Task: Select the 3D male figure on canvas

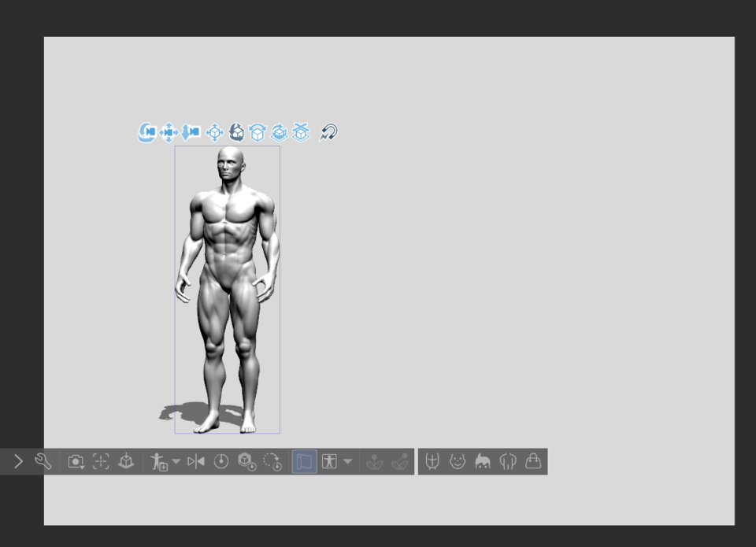Action: [x=228, y=289]
